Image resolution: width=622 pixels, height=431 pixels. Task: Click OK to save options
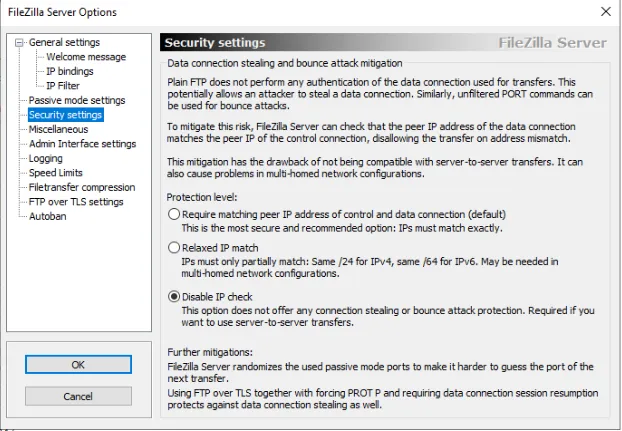[x=78, y=364]
